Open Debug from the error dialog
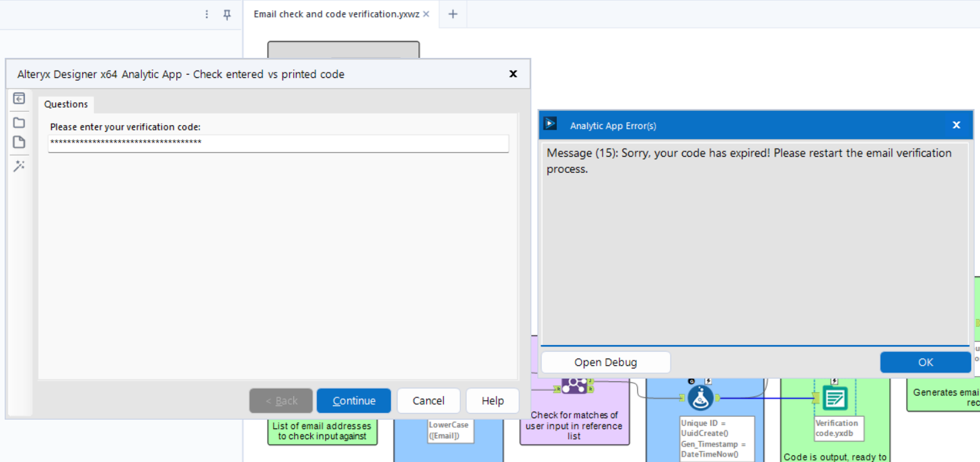Image resolution: width=980 pixels, height=462 pixels. [605, 362]
